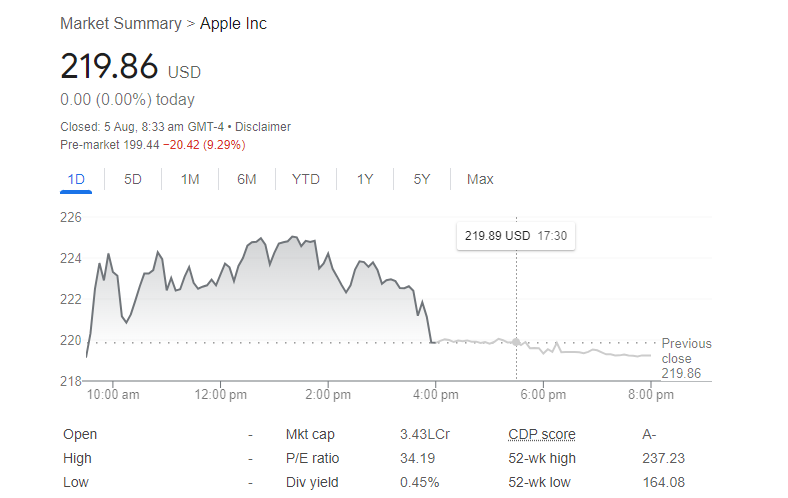
Task: Select the YTD tab
Action: click(x=306, y=179)
